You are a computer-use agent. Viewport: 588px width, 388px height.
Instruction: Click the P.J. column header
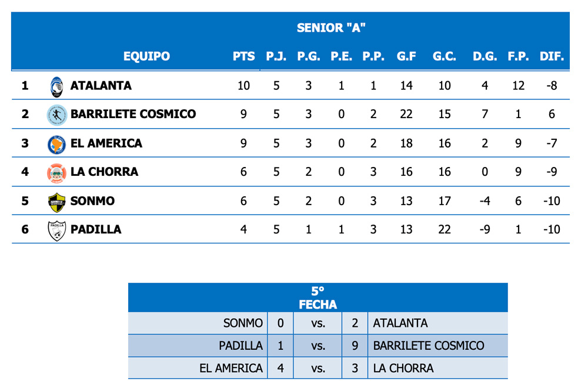pyautogui.click(x=276, y=57)
